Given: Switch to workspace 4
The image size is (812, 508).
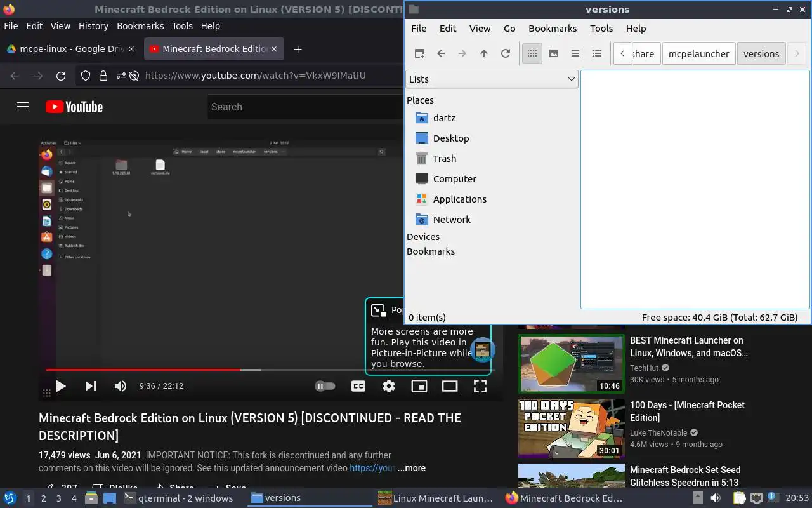Looking at the screenshot, I should [74, 498].
